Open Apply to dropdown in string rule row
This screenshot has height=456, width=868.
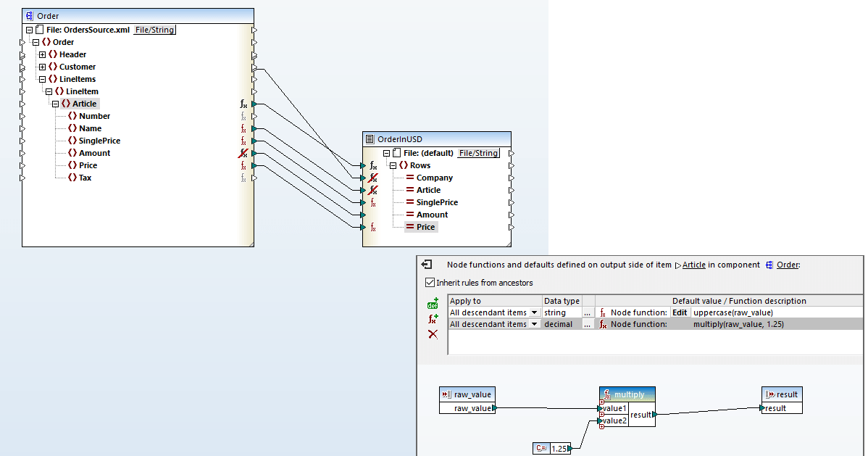(x=535, y=312)
